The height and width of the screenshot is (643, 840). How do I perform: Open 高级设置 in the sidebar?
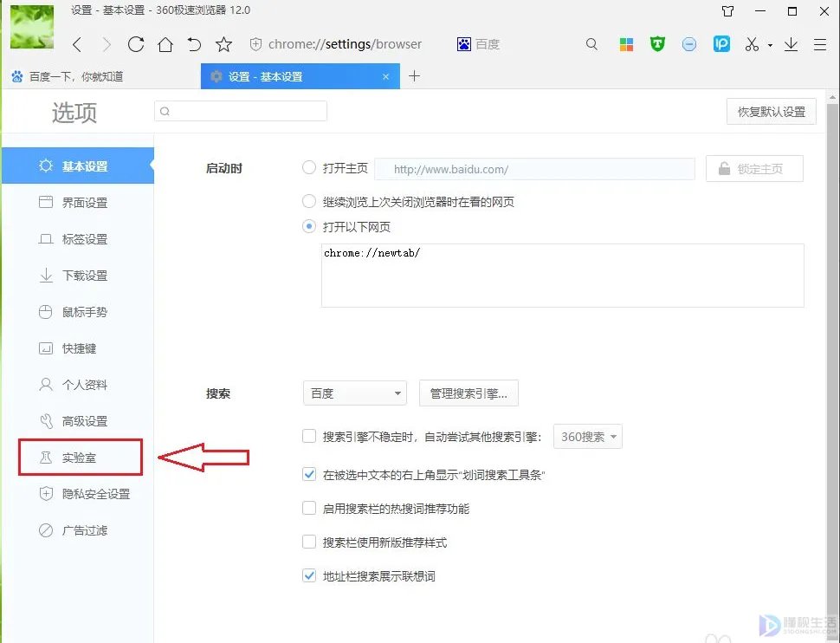tap(78, 421)
